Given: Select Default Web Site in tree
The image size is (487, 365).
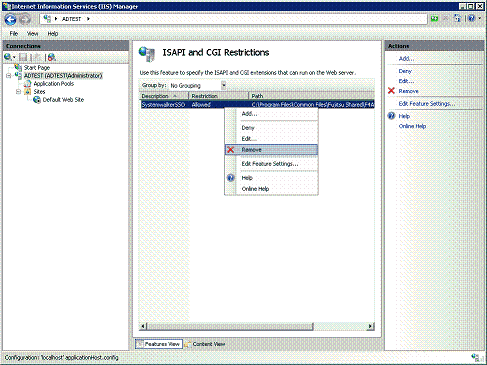Looking at the screenshot, I should (x=63, y=100).
